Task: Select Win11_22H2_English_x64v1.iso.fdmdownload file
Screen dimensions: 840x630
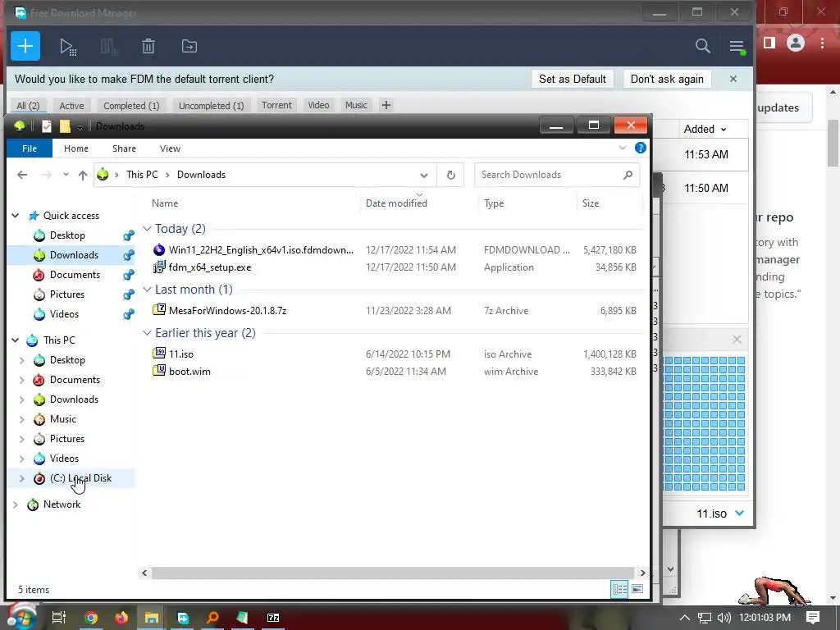Action: tap(260, 249)
